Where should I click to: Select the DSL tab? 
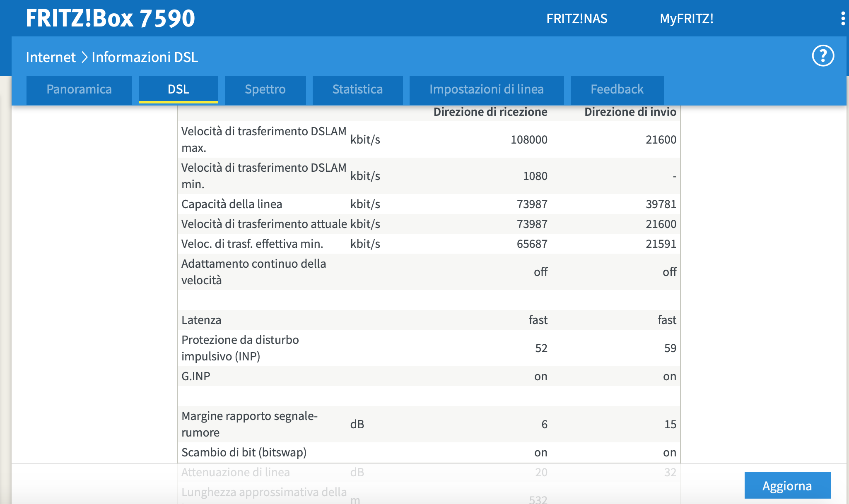click(x=178, y=89)
